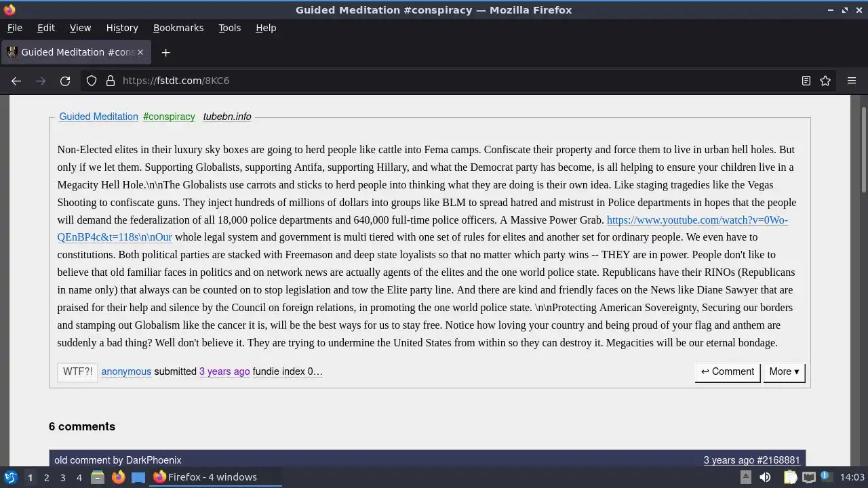Expand the More dropdown on the quote

784,371
